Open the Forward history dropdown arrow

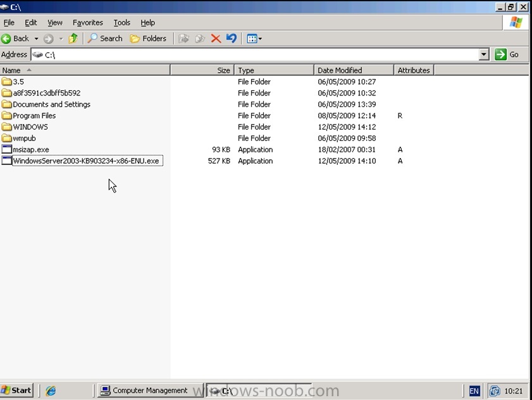point(61,39)
